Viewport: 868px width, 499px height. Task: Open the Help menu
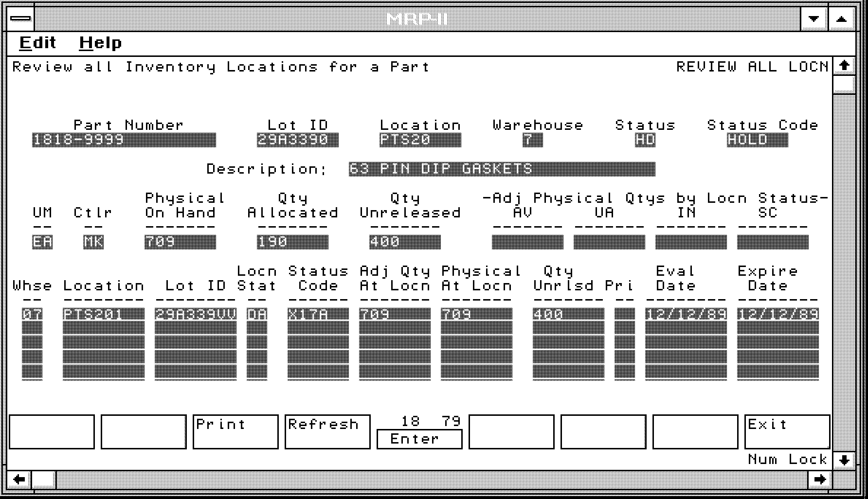100,43
